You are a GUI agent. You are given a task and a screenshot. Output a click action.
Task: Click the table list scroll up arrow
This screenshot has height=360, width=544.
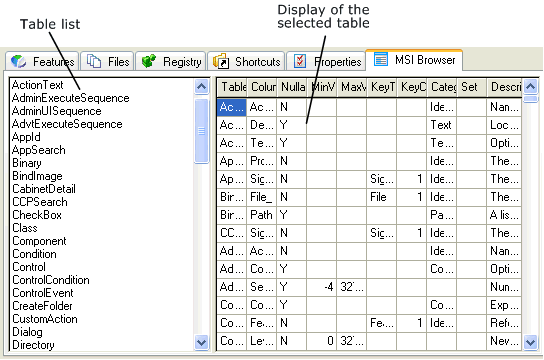pyautogui.click(x=202, y=86)
